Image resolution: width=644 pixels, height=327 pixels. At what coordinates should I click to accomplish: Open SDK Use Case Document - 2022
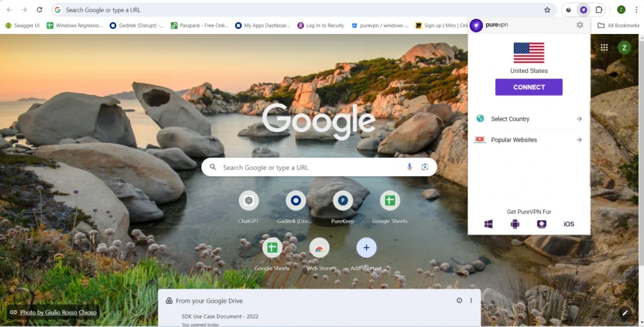(219, 316)
